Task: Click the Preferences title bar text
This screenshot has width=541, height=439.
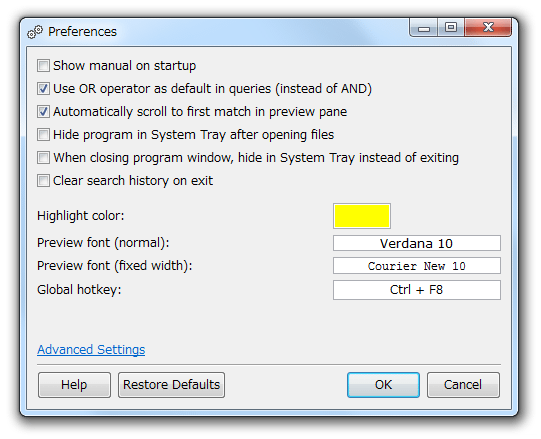Action: pyautogui.click(x=82, y=32)
